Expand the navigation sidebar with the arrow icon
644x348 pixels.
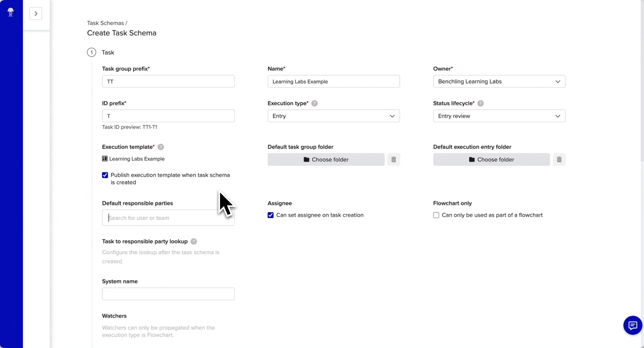pyautogui.click(x=36, y=14)
